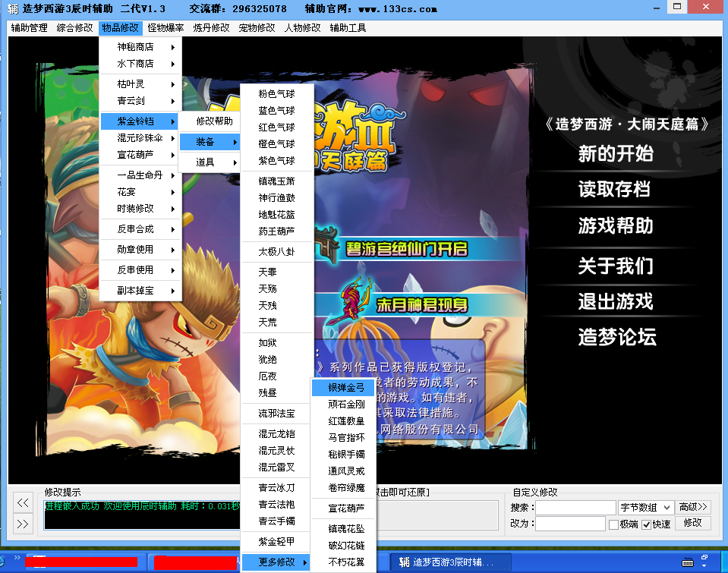Focus the 搜索 input field

point(575,508)
